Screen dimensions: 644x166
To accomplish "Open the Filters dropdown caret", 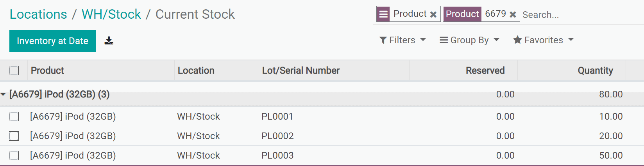I will [423, 40].
